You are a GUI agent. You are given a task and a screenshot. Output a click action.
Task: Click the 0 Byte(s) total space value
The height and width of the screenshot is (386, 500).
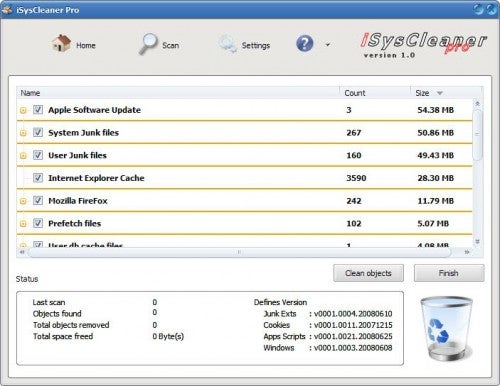click(168, 336)
